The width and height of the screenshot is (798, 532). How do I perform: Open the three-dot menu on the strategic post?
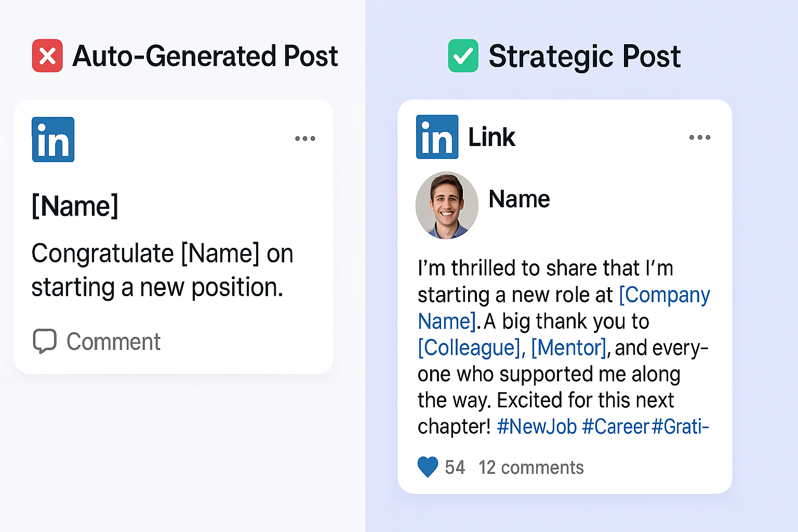[699, 137]
